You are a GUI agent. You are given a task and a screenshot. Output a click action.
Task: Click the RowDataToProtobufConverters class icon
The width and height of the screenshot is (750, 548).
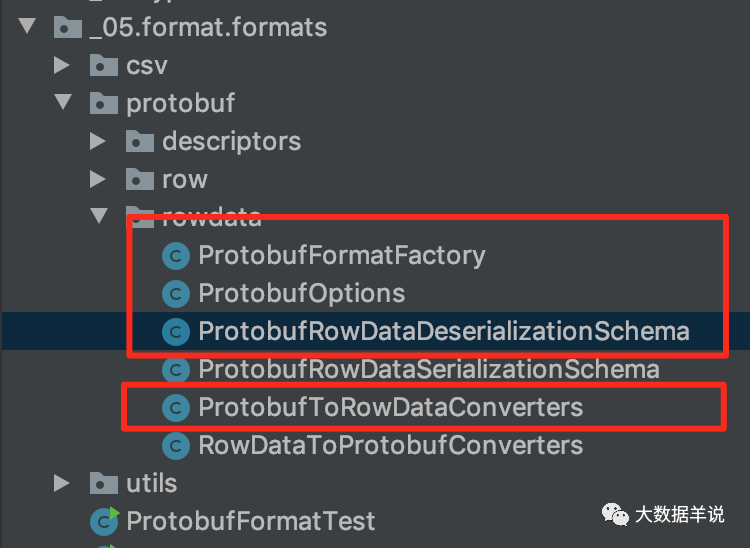[176, 446]
